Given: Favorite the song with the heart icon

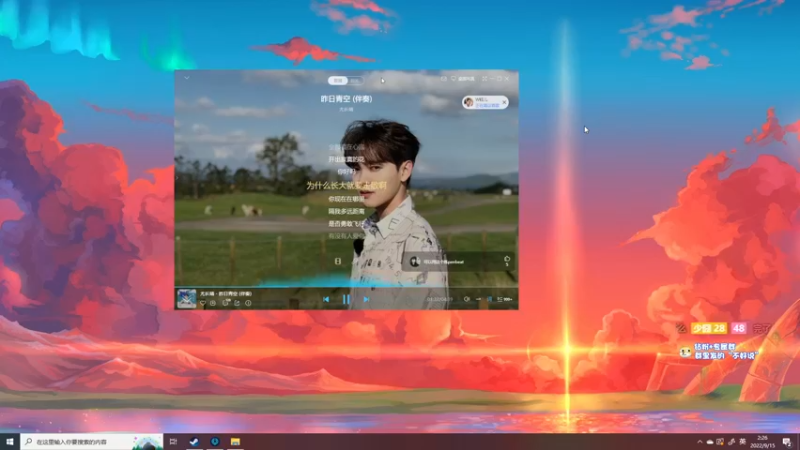Looking at the screenshot, I should 203,303.
